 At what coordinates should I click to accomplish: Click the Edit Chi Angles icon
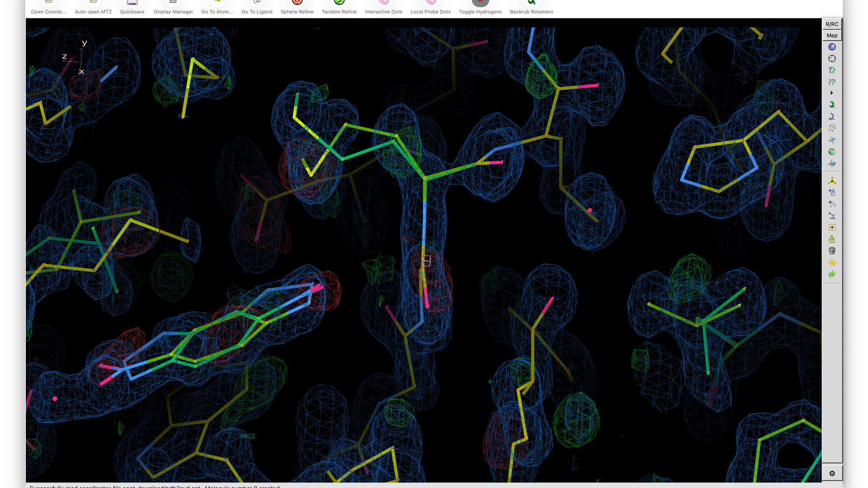[x=832, y=128]
